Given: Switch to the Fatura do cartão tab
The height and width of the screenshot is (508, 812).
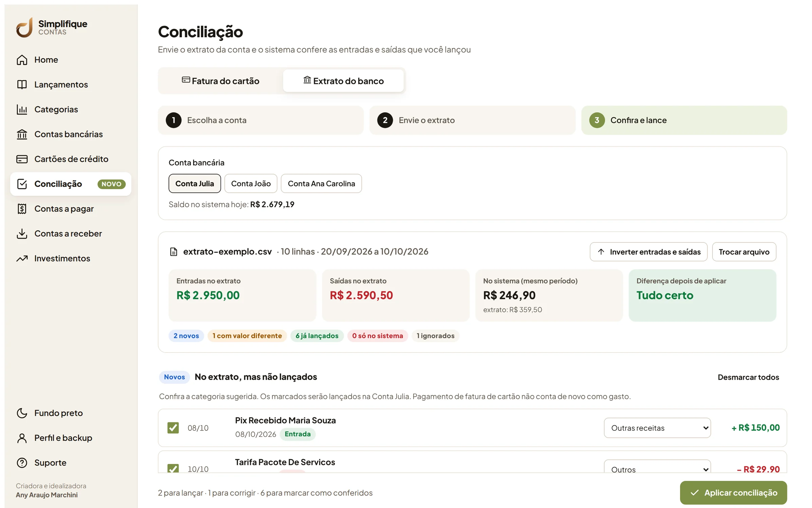Looking at the screenshot, I should pyautogui.click(x=221, y=81).
